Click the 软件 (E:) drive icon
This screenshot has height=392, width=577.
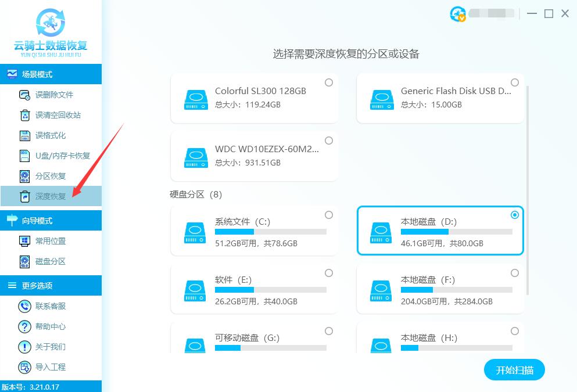pos(195,291)
